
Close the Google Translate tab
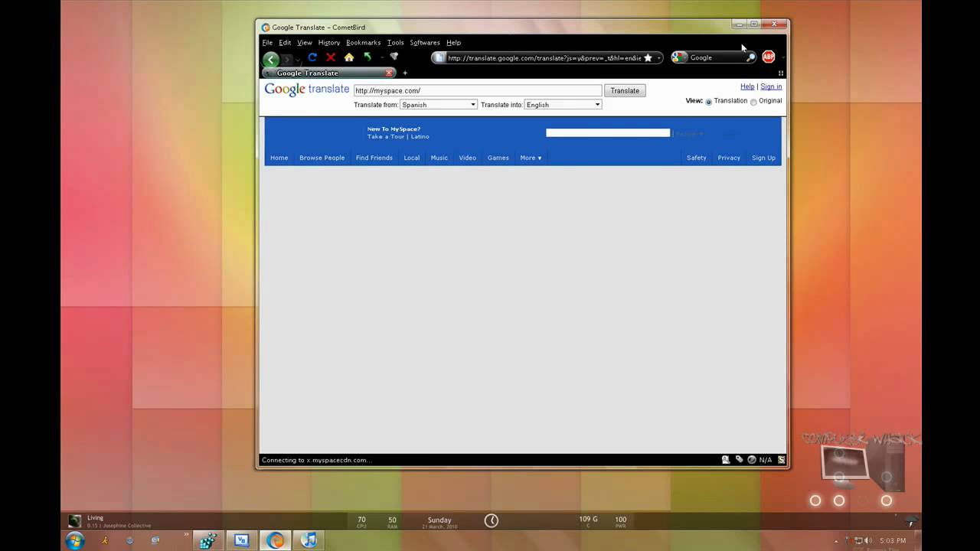click(x=389, y=73)
